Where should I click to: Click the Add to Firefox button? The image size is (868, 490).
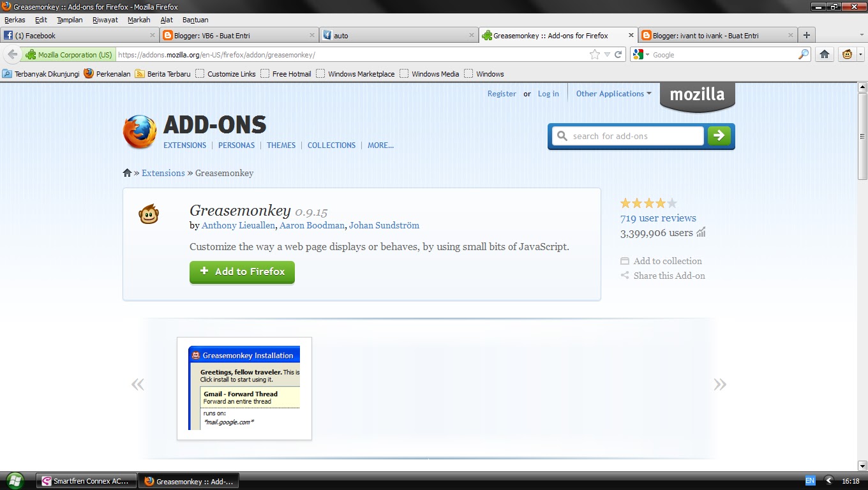[242, 272]
